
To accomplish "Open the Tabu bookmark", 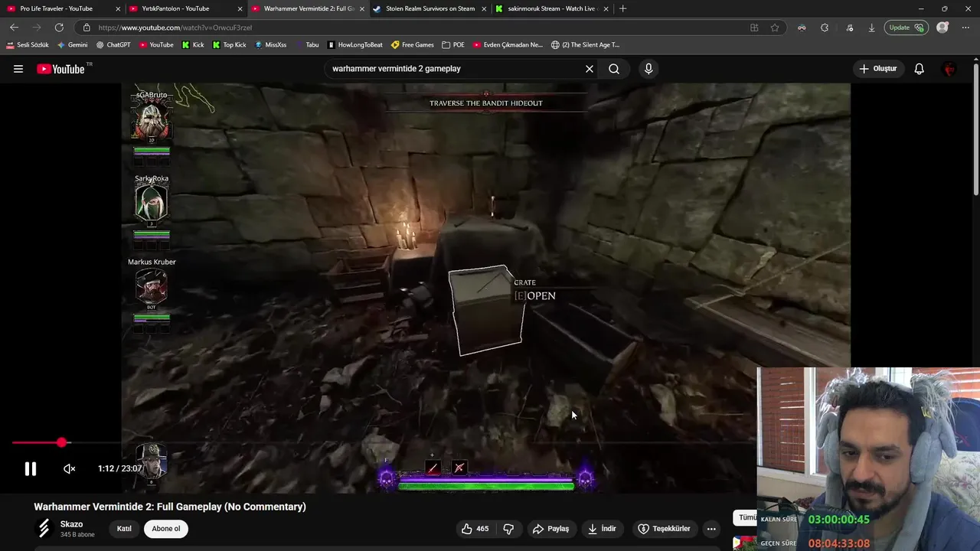I will pyautogui.click(x=307, y=45).
